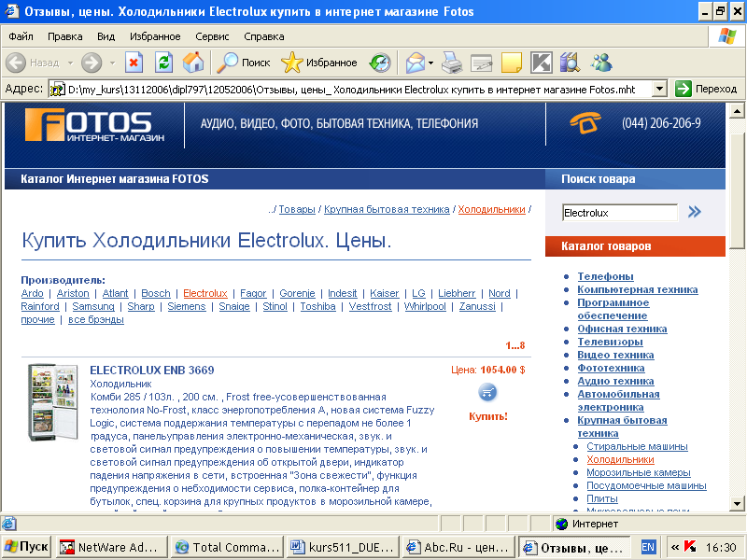Click the EN language indicator in tray
The width and height of the screenshot is (747, 560).
tap(647, 547)
